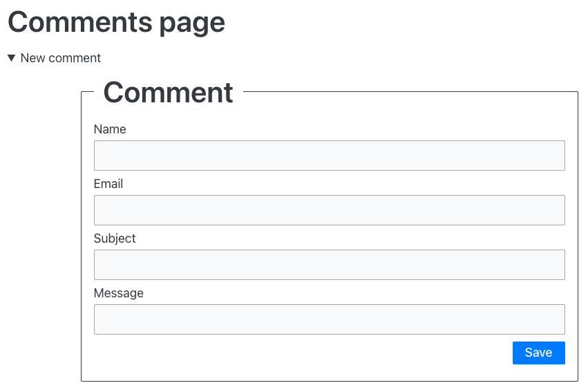
Task: Hide the comment form via New comment
Action: (x=60, y=58)
